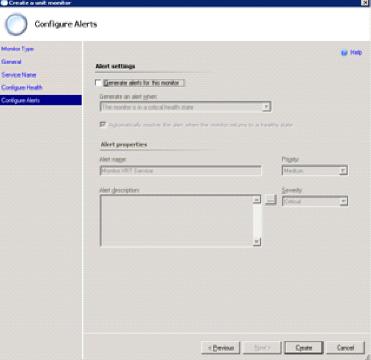371x360 pixels.
Task: Click the Create button
Action: click(x=304, y=348)
